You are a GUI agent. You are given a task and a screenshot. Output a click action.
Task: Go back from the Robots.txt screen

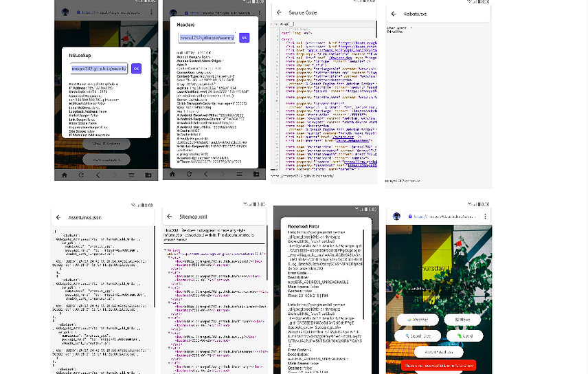(394, 14)
